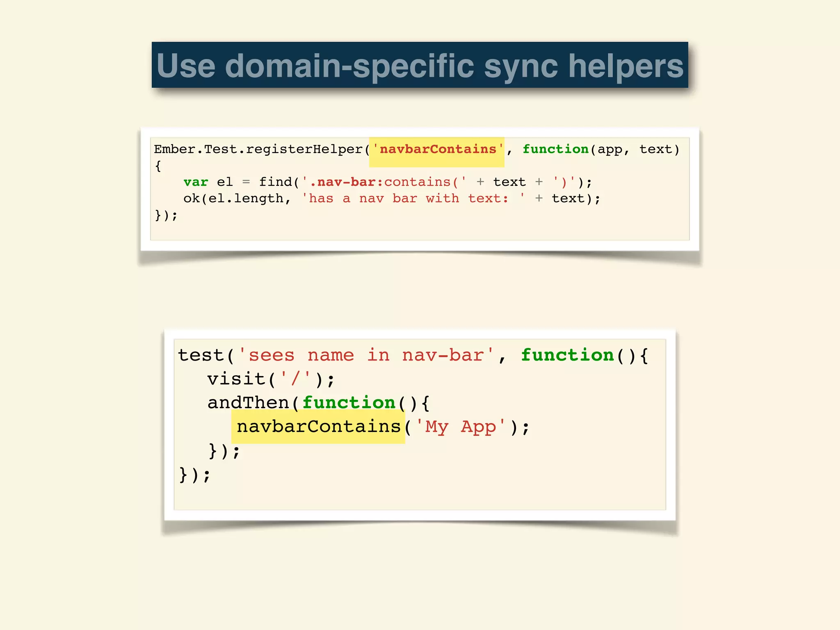
Task: Click 'function(app, text)' in the first code line
Action: tap(601, 149)
